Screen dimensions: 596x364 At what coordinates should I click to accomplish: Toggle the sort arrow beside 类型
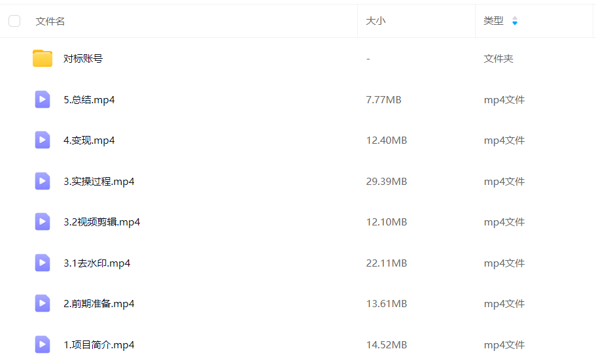coord(515,21)
